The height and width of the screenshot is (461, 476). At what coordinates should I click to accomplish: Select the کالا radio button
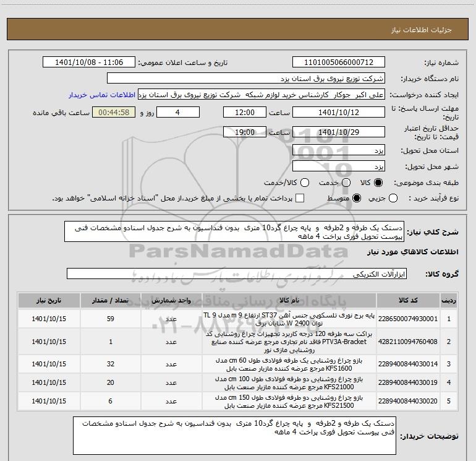point(378,183)
